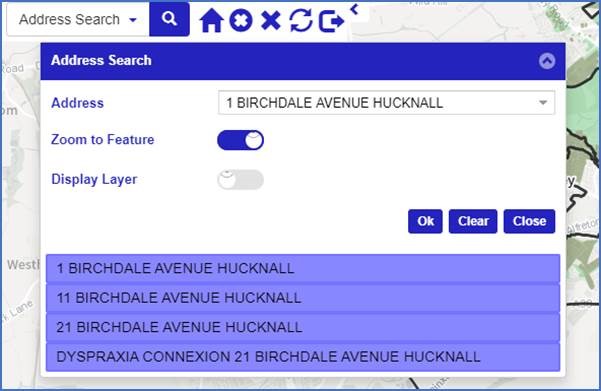Click the circled cross icon

[x=241, y=20]
